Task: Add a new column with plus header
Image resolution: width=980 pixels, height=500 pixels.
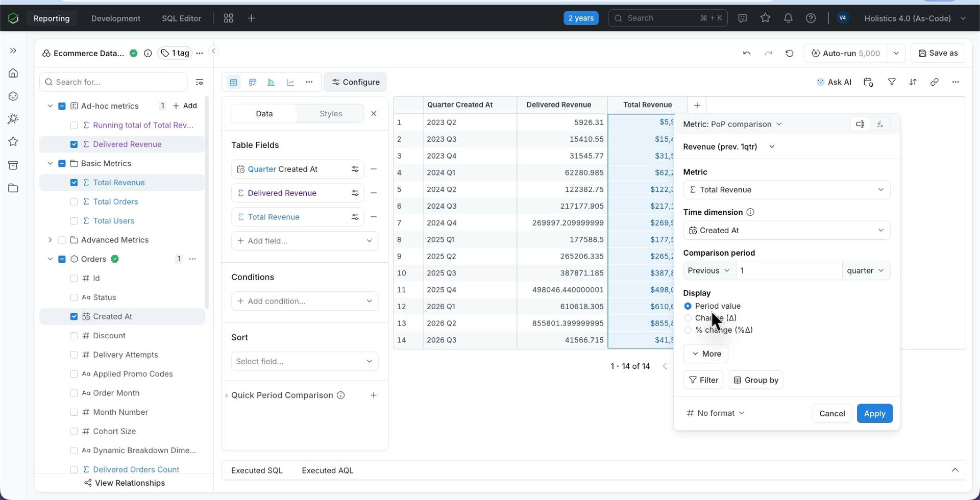Action: tap(697, 105)
